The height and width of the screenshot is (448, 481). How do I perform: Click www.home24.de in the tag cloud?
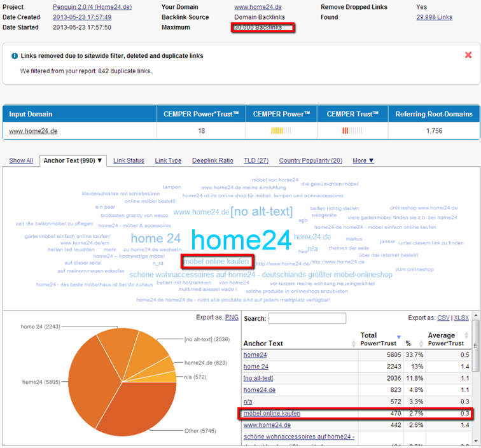pos(201,212)
